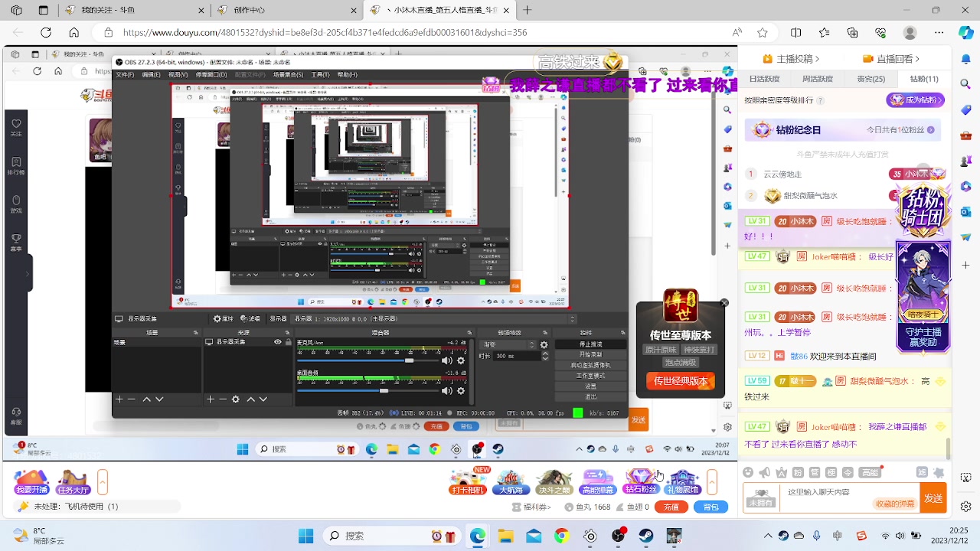The width and height of the screenshot is (980, 551).
Task: Click the gear icon for the 桌面音频 mixer channel
Action: 461,391
